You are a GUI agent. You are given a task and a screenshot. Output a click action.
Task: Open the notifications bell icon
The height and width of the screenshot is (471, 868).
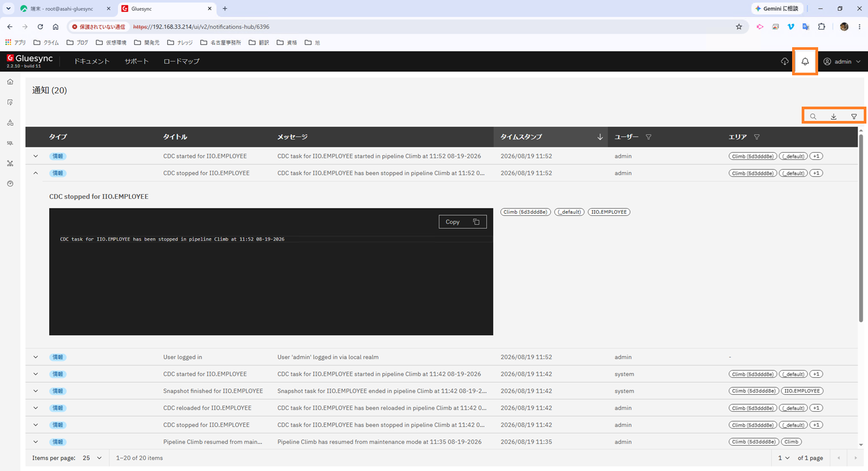(x=805, y=62)
